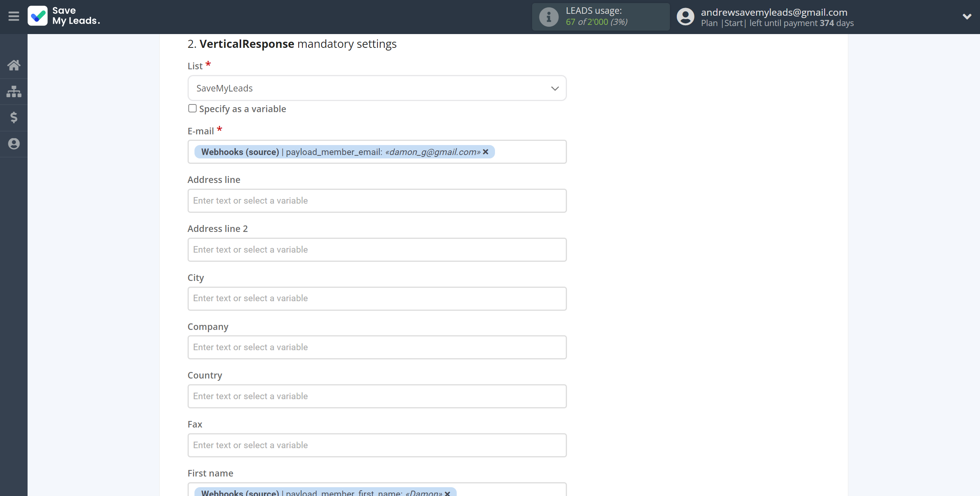The image size is (980, 496).
Task: Click the Address line 2 input field
Action: pyautogui.click(x=377, y=250)
